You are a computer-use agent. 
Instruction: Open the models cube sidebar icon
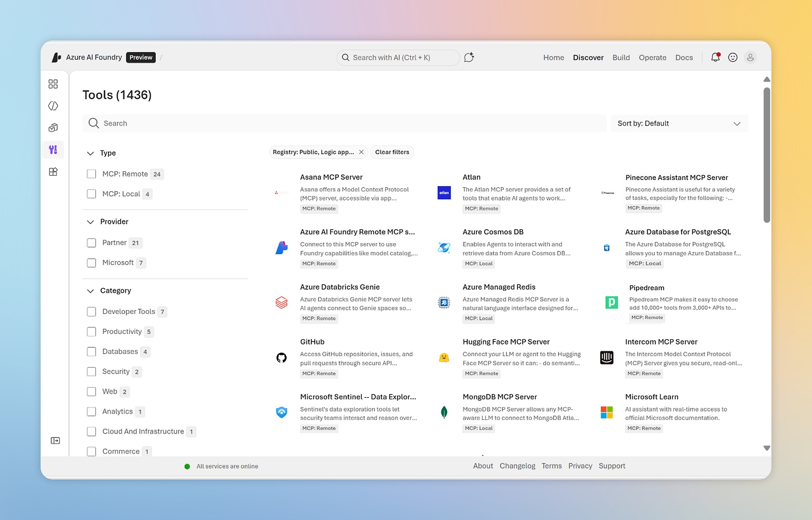(53, 128)
